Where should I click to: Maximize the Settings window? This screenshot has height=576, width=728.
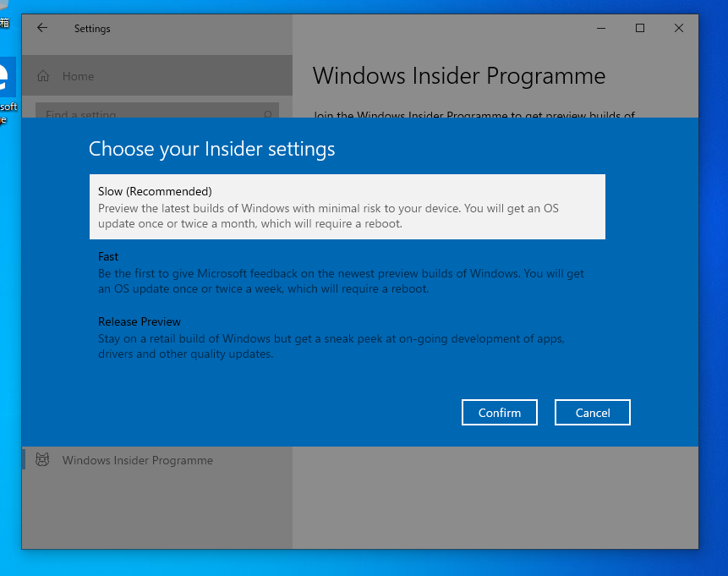tap(640, 28)
